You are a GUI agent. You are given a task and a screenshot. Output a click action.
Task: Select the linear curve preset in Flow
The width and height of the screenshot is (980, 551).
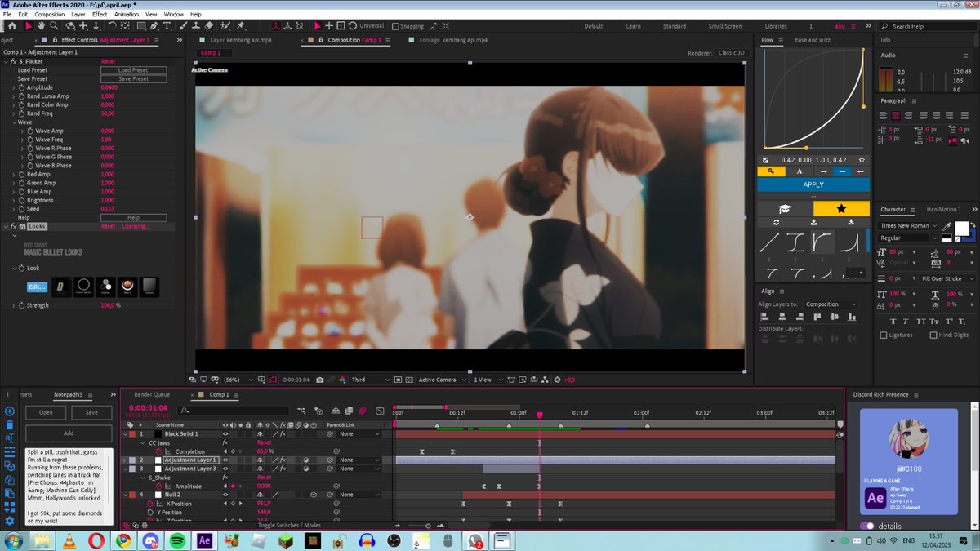769,242
